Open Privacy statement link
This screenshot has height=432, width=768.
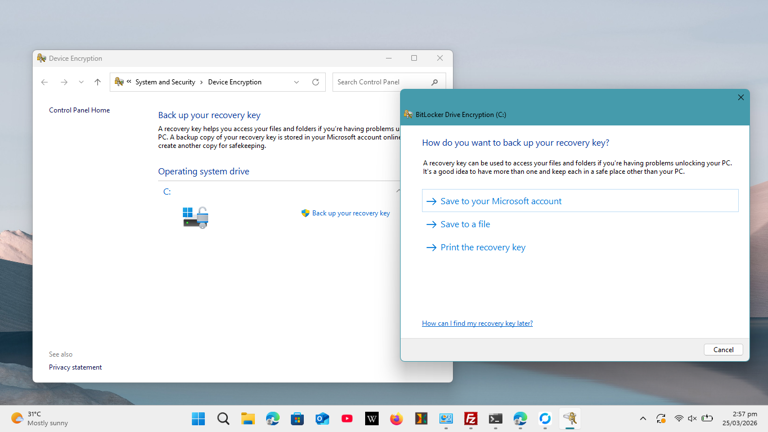75,367
